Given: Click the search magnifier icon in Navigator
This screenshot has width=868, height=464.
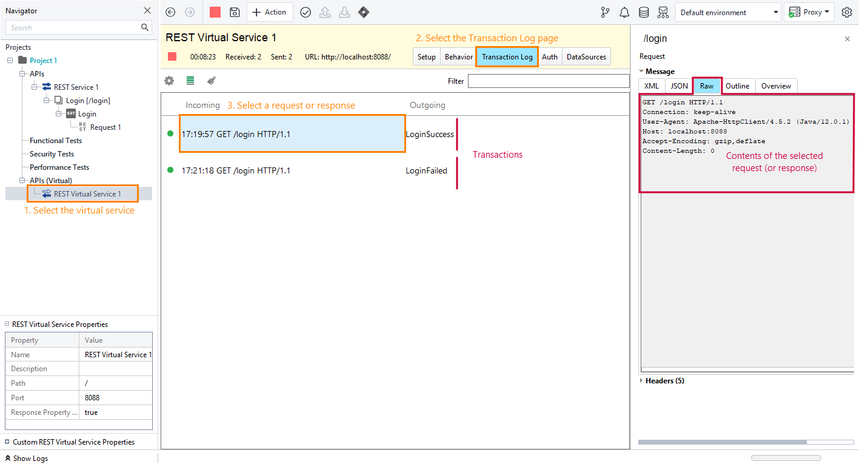Looking at the screenshot, I should [145, 27].
